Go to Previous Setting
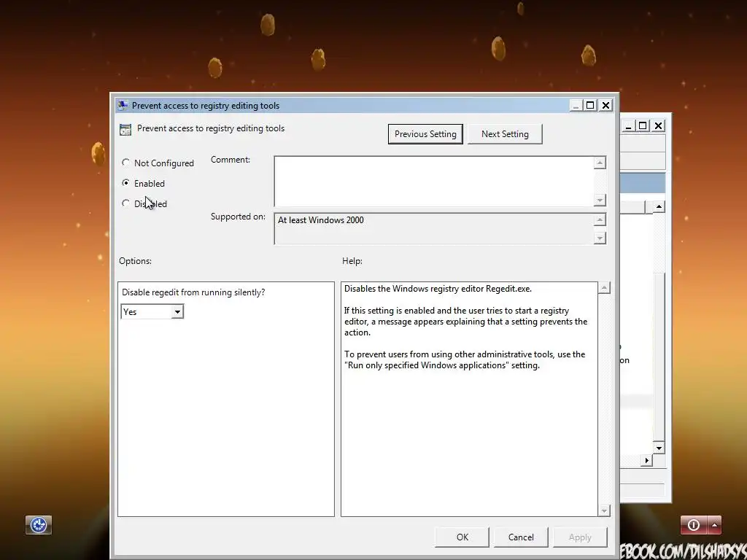This screenshot has height=560, width=747. [425, 134]
